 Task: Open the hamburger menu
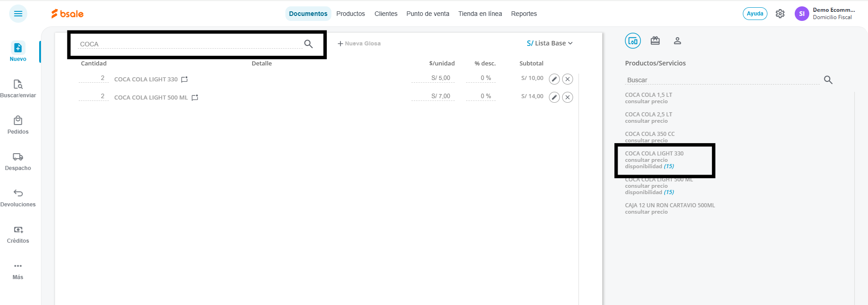pos(18,14)
